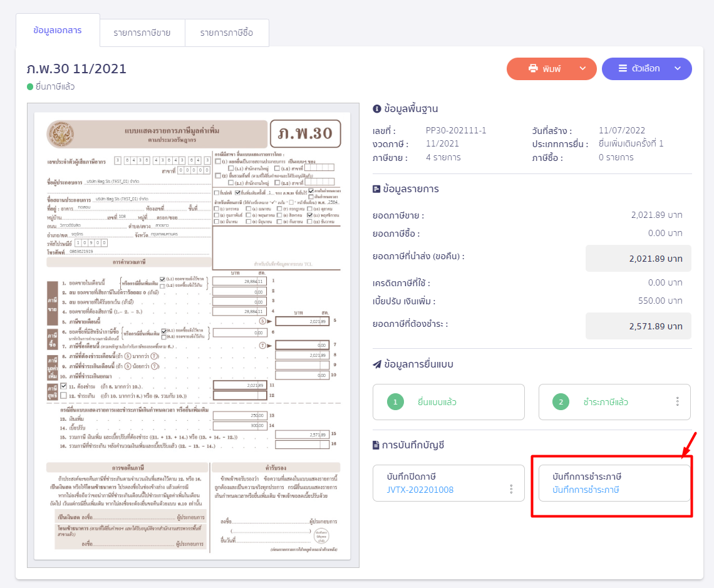Click the list icon beside ข้อมูลรายการ
Image resolution: width=714 pixels, height=588 pixels.
(x=377, y=189)
